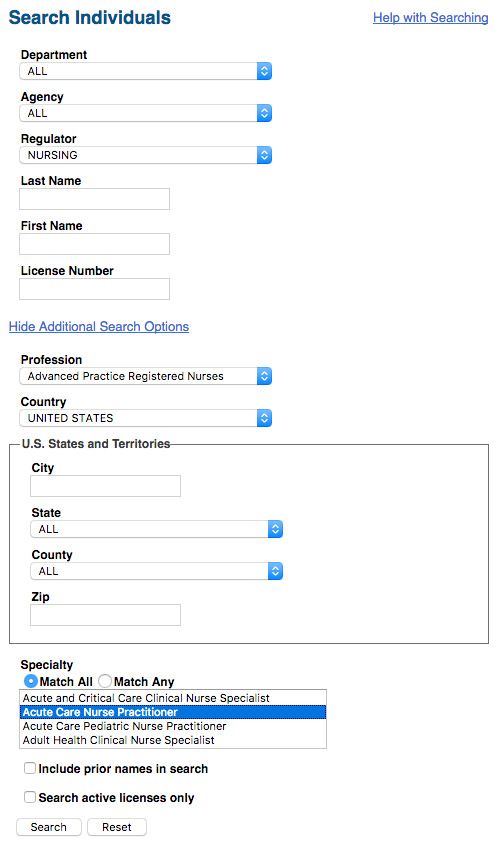The image size is (501, 849).
Task: Expand the Regulator dropdown showing NURSING
Action: click(145, 155)
